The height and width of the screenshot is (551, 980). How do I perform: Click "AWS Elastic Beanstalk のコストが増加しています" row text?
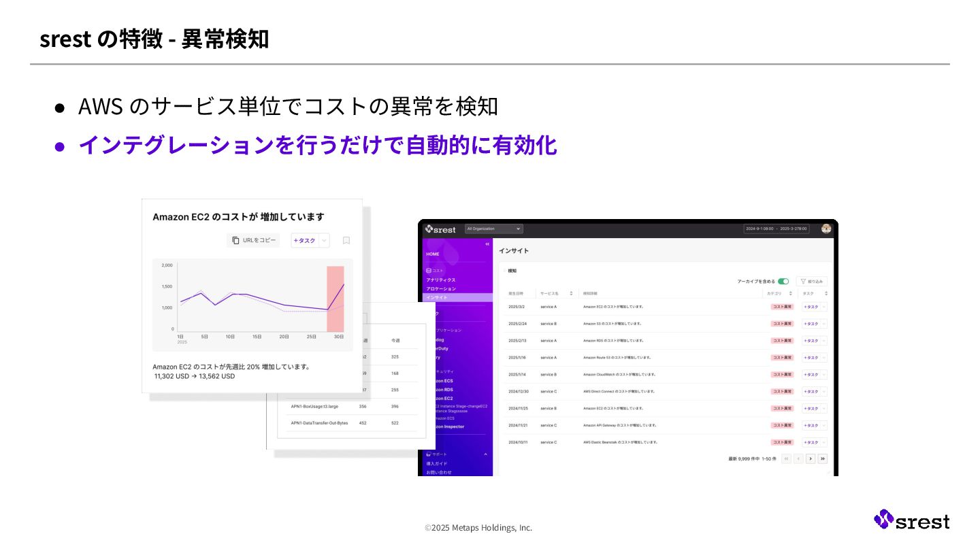[620, 442]
